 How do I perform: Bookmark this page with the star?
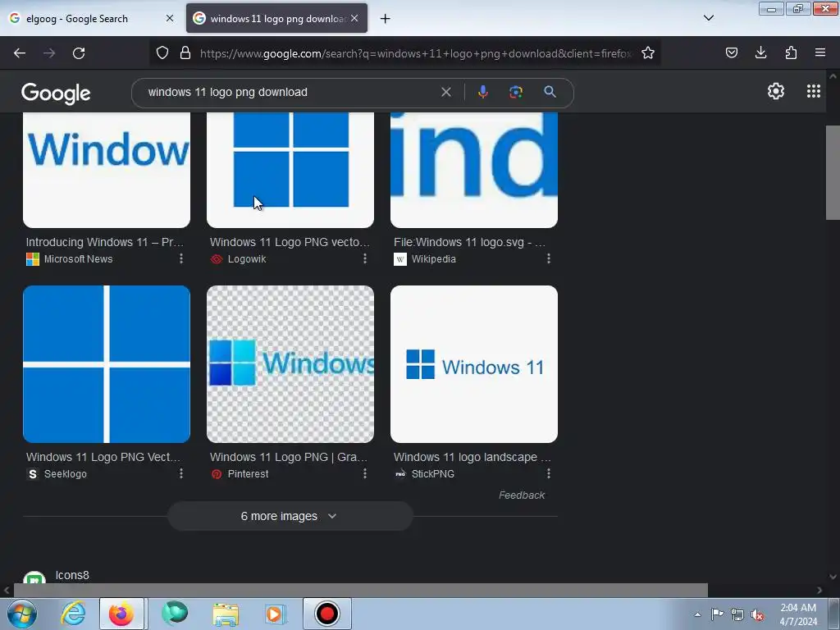pyautogui.click(x=648, y=53)
